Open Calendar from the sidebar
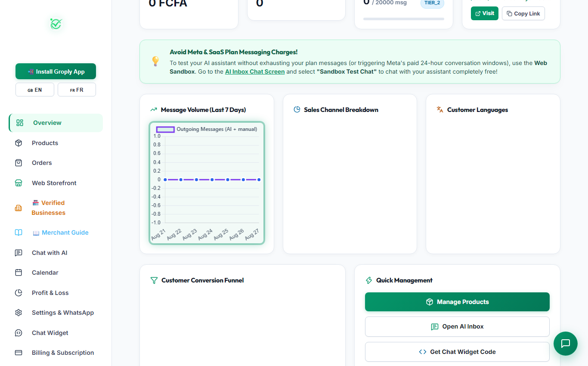Image resolution: width=588 pixels, height=366 pixels. [x=56, y=273]
